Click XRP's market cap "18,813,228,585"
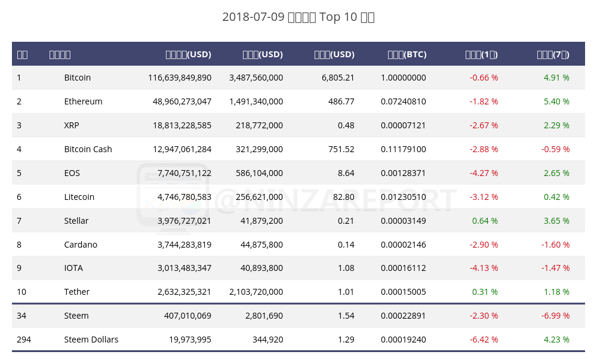Image resolution: width=597 pixels, height=364 pixels. (182, 126)
